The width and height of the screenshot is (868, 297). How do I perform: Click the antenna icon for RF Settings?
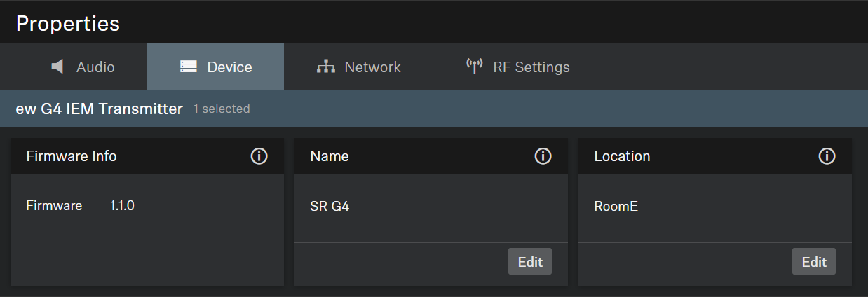point(475,67)
